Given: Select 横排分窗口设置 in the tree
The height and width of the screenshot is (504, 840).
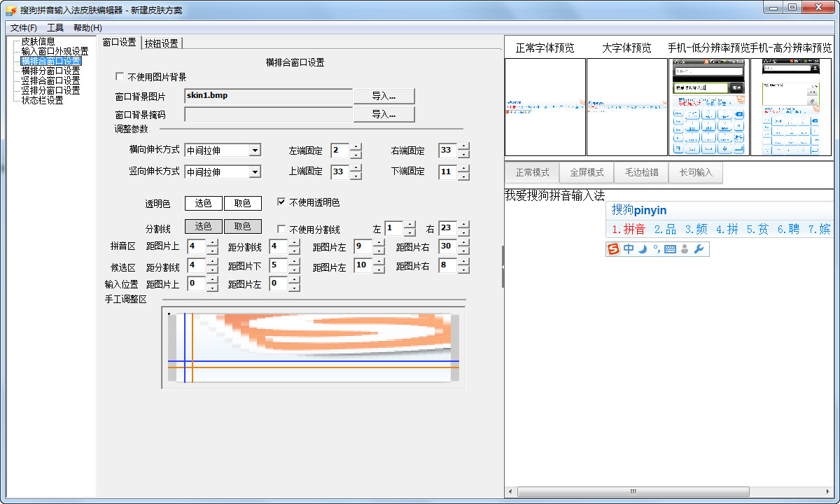Looking at the screenshot, I should click(50, 71).
